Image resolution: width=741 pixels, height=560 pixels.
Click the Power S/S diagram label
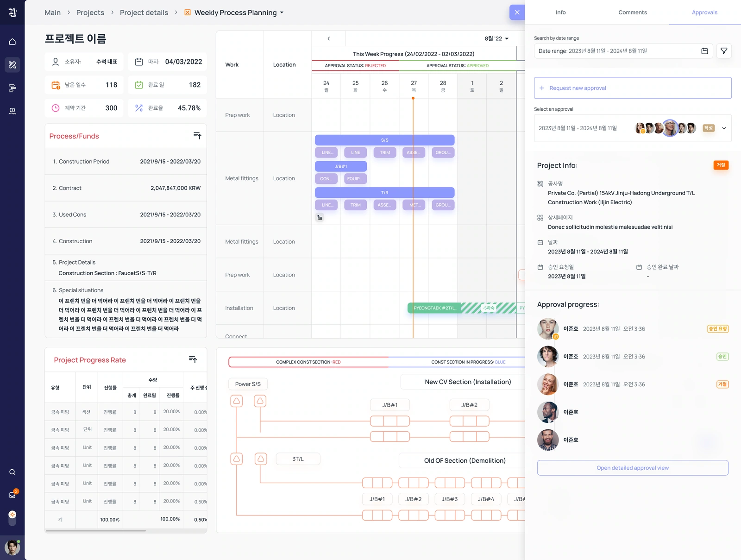pos(248,384)
